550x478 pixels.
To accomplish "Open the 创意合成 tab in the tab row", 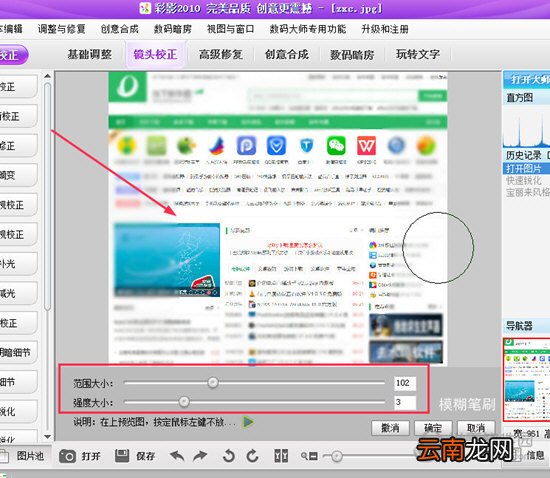I will coord(287,54).
